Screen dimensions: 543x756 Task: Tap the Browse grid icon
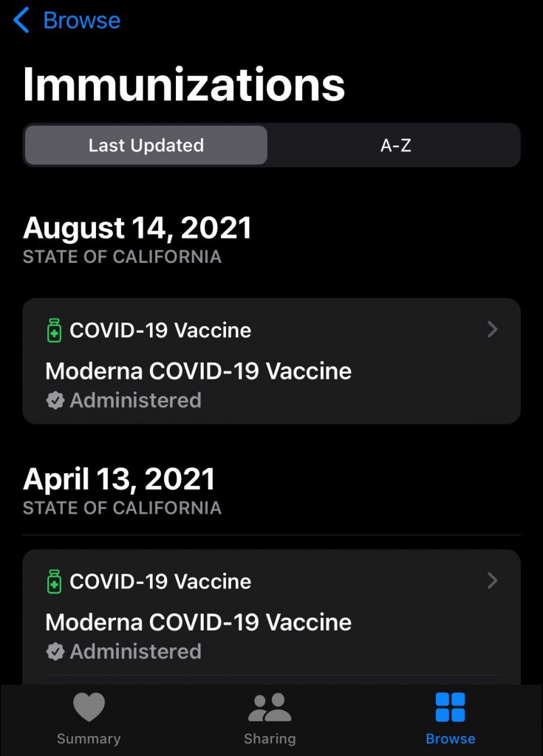pos(450,707)
